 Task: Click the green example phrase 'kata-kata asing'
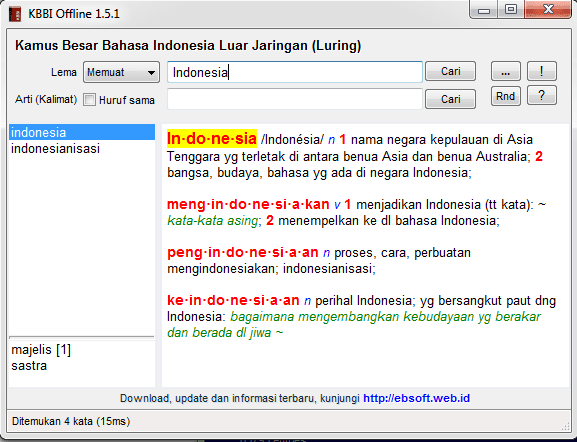(x=212, y=220)
